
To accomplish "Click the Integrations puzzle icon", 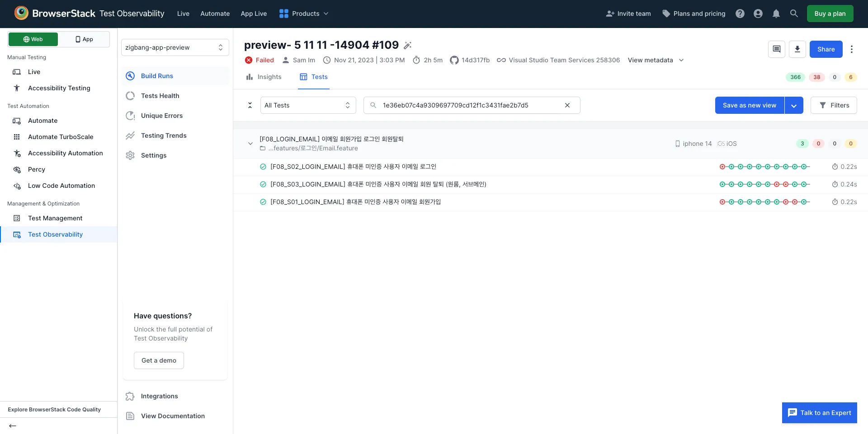I will [130, 396].
